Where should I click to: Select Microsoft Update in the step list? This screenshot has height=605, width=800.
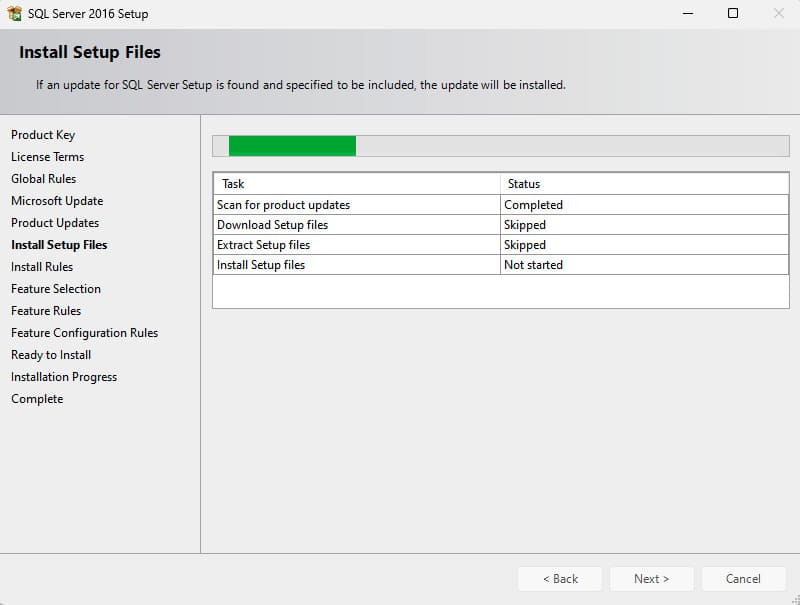pos(57,201)
